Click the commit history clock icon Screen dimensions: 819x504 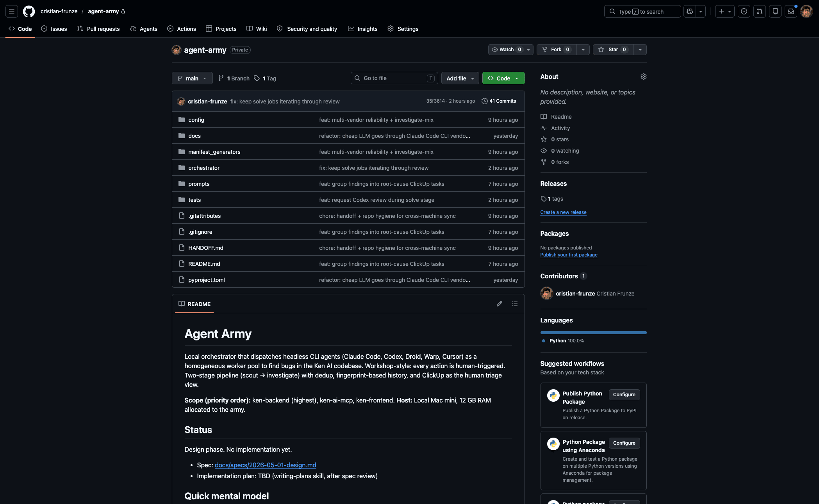tap(485, 101)
